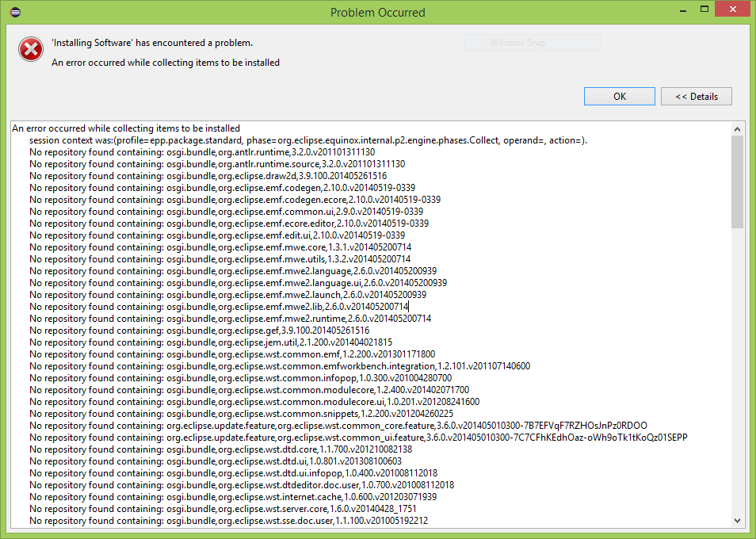Screen dimensions: 756x539
Task: Click the org.eclipse.emf.mwe2.language.ui line
Action: [x=239, y=283]
